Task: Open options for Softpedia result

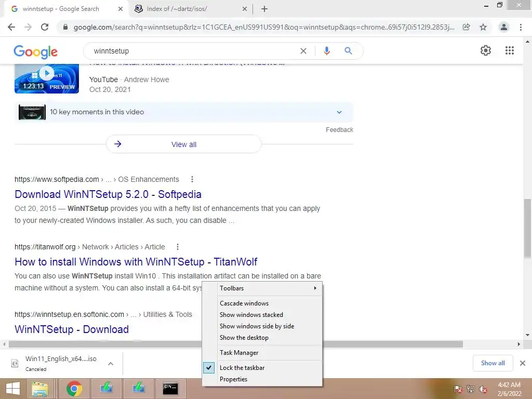Action: pyautogui.click(x=192, y=179)
